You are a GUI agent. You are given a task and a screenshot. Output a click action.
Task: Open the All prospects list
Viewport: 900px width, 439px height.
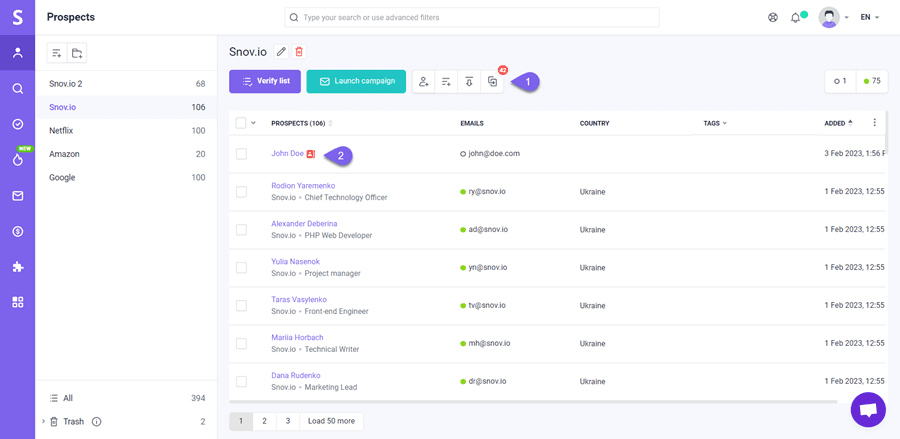(x=127, y=398)
